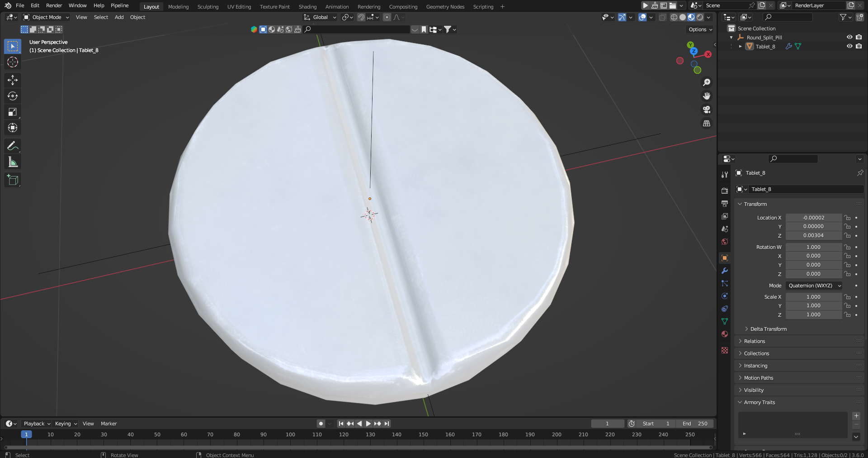Viewport: 868px width, 458px height.
Task: Click the pan view hand icon
Action: [x=706, y=96]
